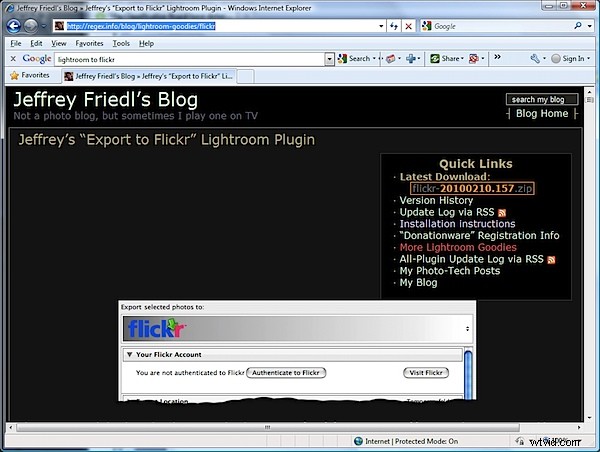The height and width of the screenshot is (452, 600).
Task: Click the horizontal page scrollbar thumb
Action: 268,427
